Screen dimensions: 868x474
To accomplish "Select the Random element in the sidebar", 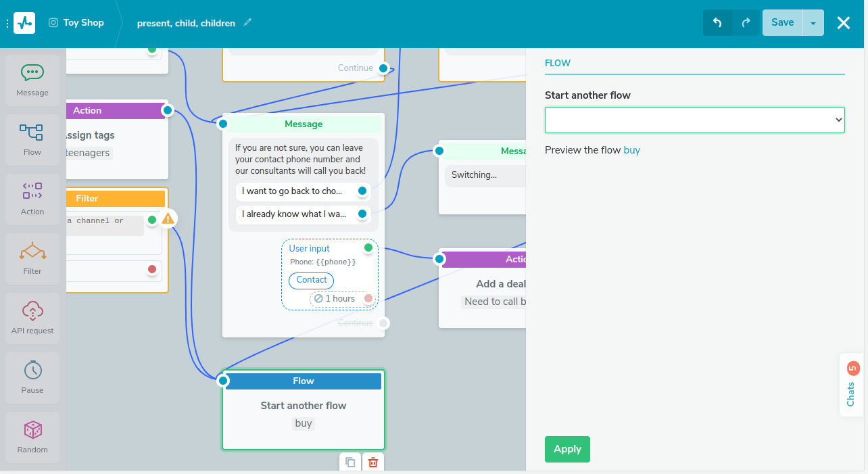I will 32,437.
